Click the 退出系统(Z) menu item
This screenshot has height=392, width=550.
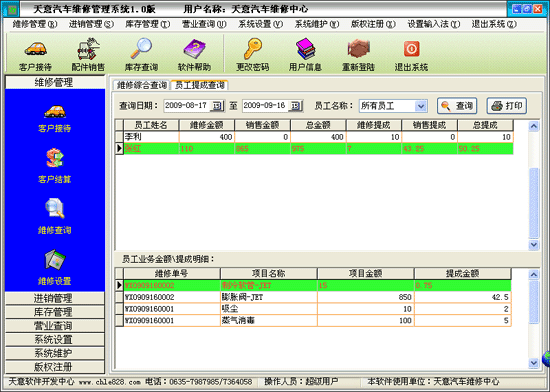[494, 24]
